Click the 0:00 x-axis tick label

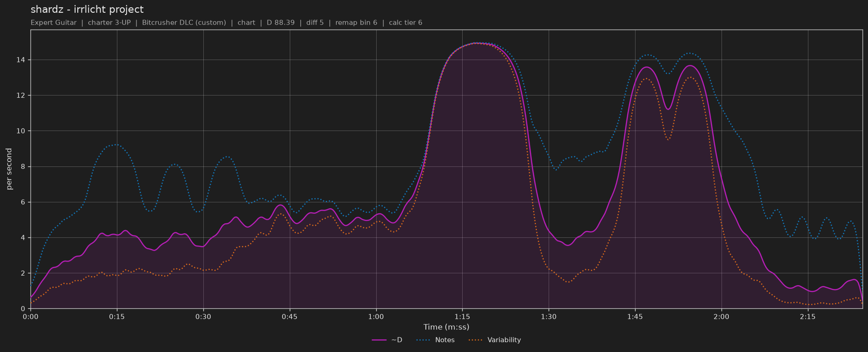(x=30, y=317)
